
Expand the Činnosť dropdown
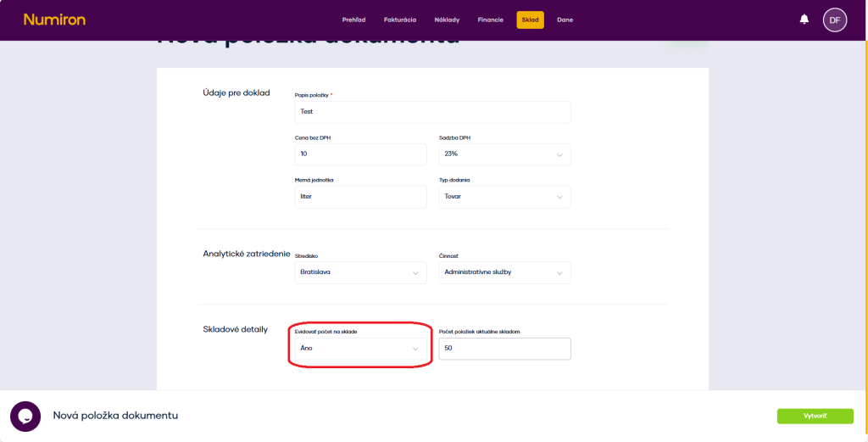pos(504,273)
